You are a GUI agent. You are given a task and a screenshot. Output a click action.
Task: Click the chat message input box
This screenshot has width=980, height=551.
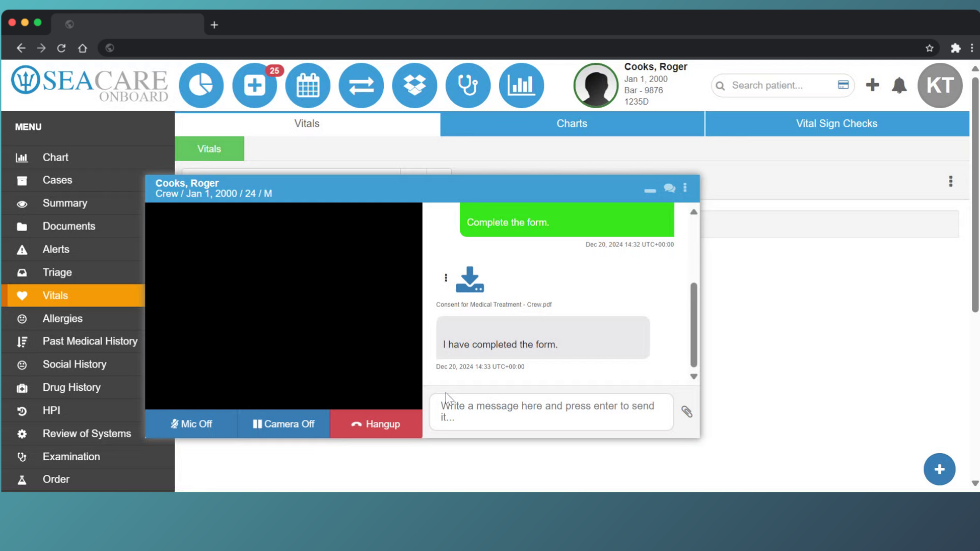551,411
